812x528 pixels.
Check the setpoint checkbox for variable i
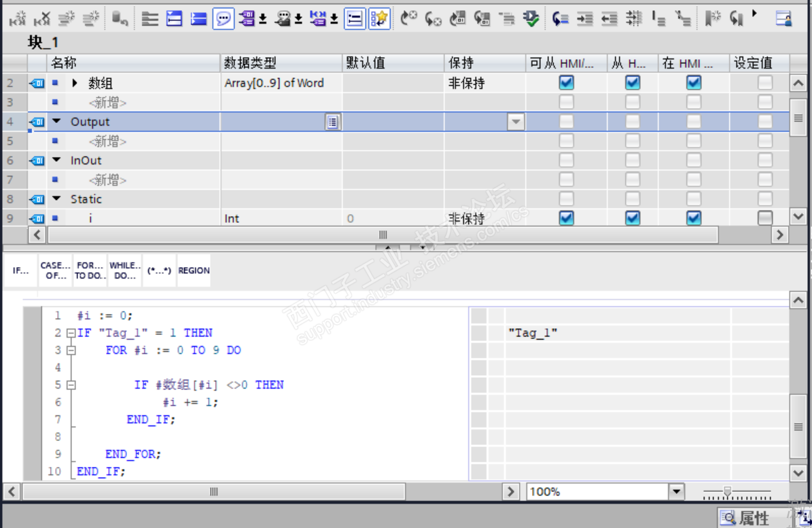[765, 218]
